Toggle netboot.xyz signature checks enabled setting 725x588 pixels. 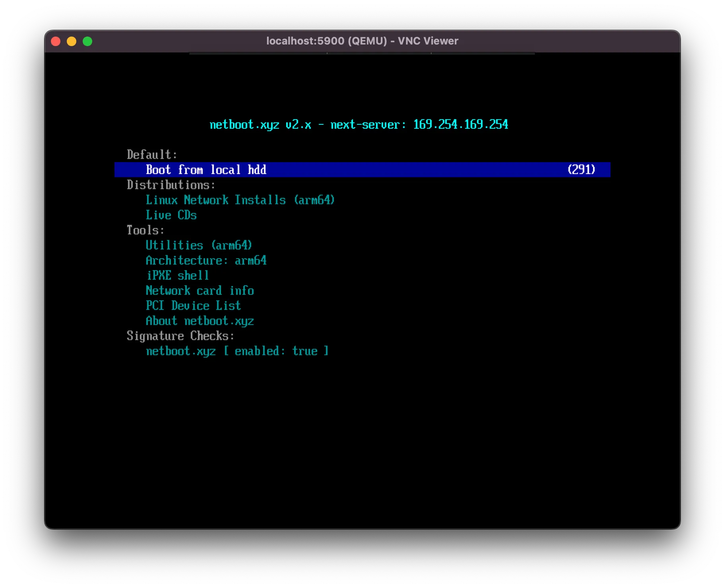237,351
